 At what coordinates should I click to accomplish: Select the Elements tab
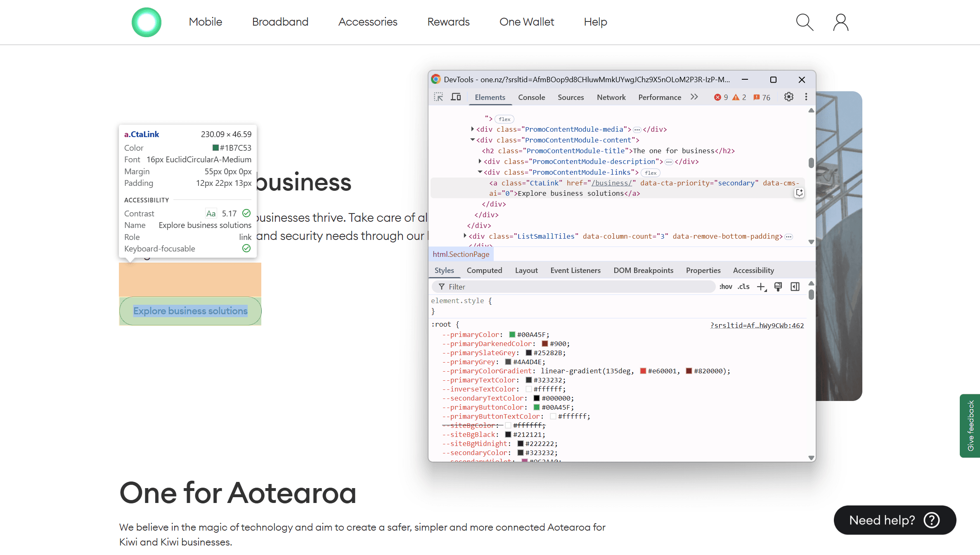point(490,97)
